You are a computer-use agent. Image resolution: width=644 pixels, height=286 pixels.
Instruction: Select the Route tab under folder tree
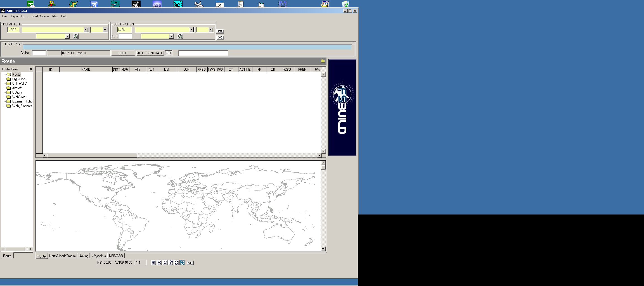click(7, 256)
